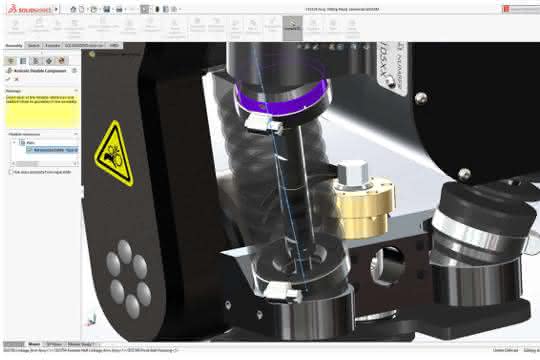Collapse the Flexible references section
This screenshot has width=540, height=360.
click(76, 134)
